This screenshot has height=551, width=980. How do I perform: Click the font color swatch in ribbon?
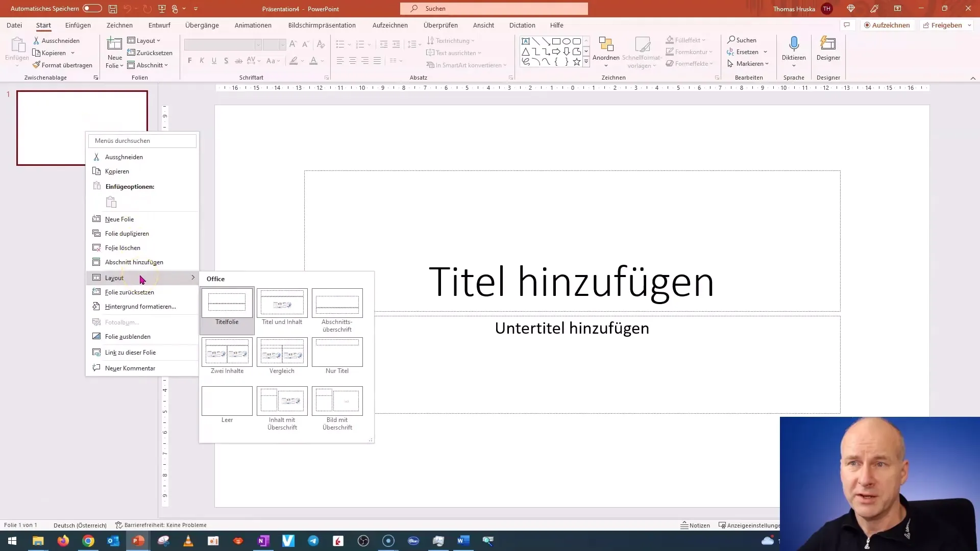[313, 61]
